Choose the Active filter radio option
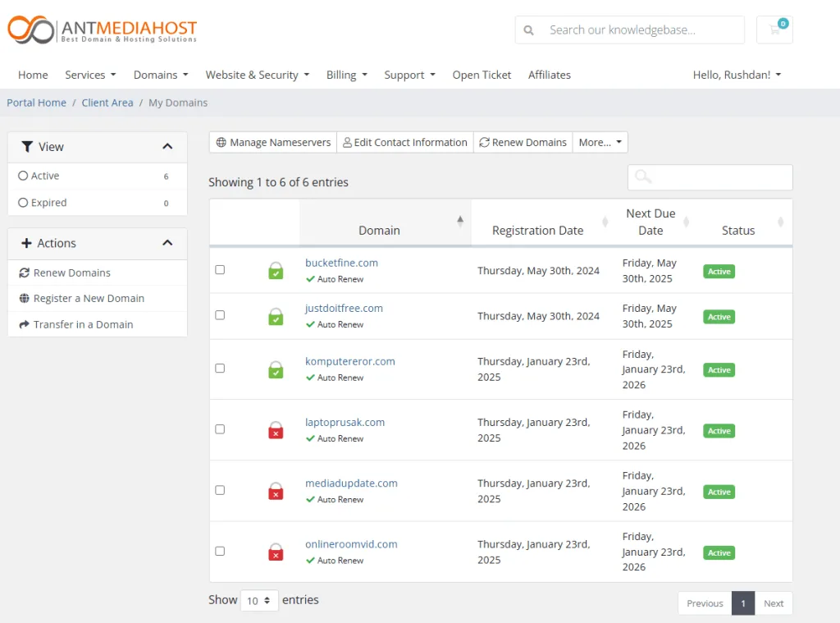Viewport: 840px width, 623px height. tap(23, 176)
